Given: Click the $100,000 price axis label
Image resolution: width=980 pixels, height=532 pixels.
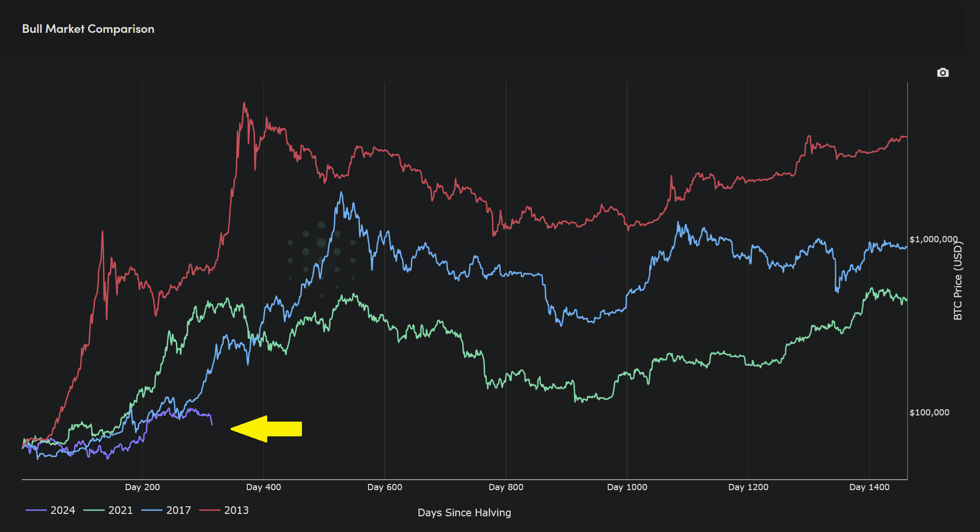Looking at the screenshot, I should (x=929, y=413).
